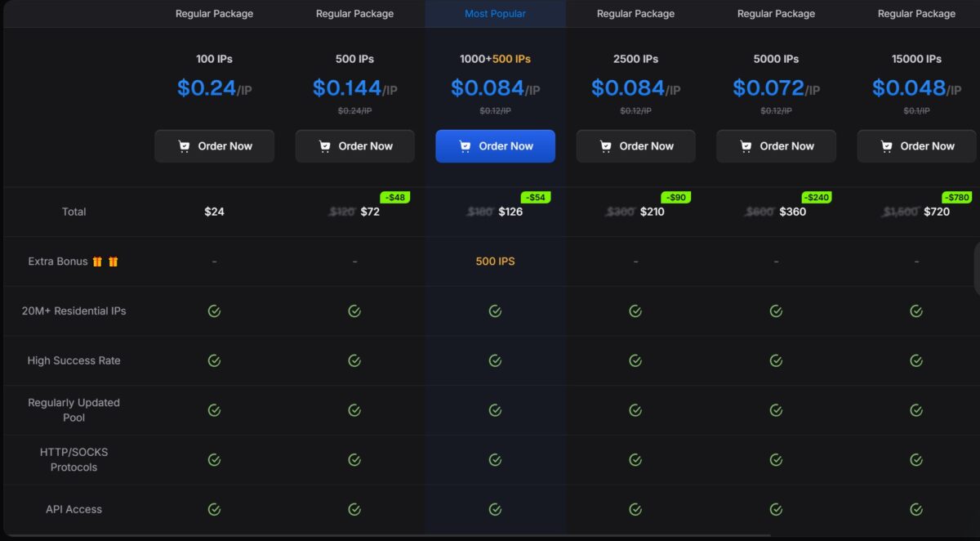Click the side handle at right edge
This screenshot has width=980, height=541.
click(x=977, y=268)
